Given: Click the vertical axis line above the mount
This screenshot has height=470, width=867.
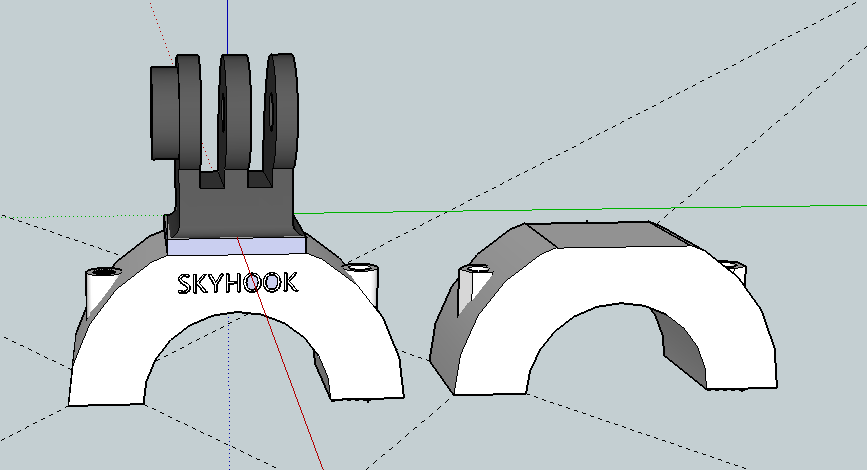Looking at the screenshot, I should pos(227,25).
